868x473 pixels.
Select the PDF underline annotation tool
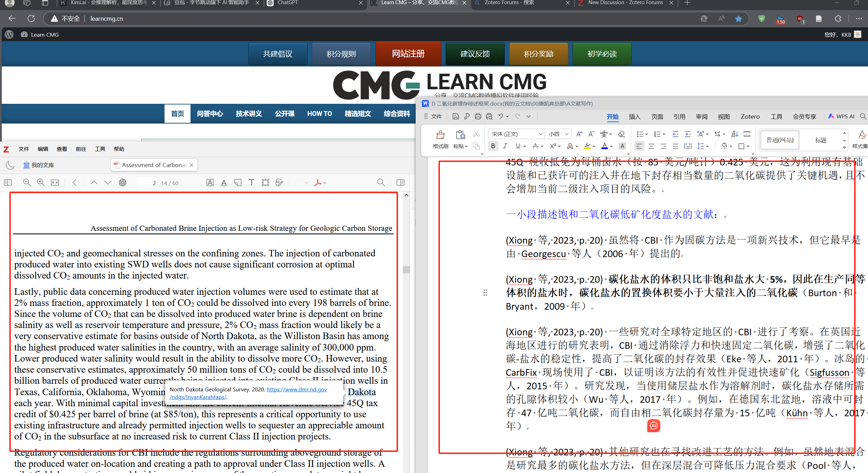tap(224, 183)
